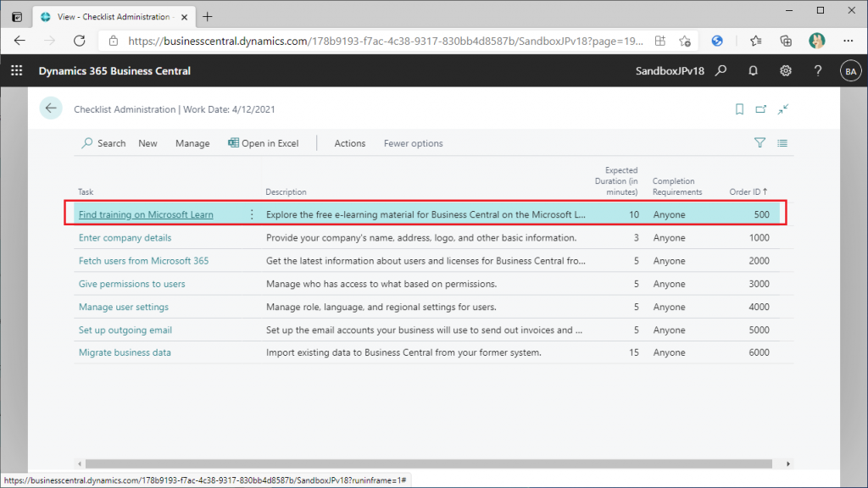Select the Order ID cell 3000
This screenshot has width=868, height=488.
coord(759,284)
